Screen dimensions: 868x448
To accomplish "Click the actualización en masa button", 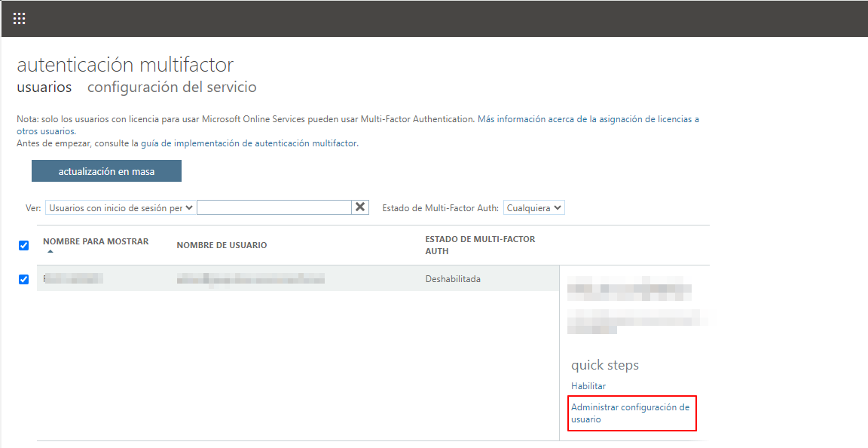I will [x=106, y=171].
